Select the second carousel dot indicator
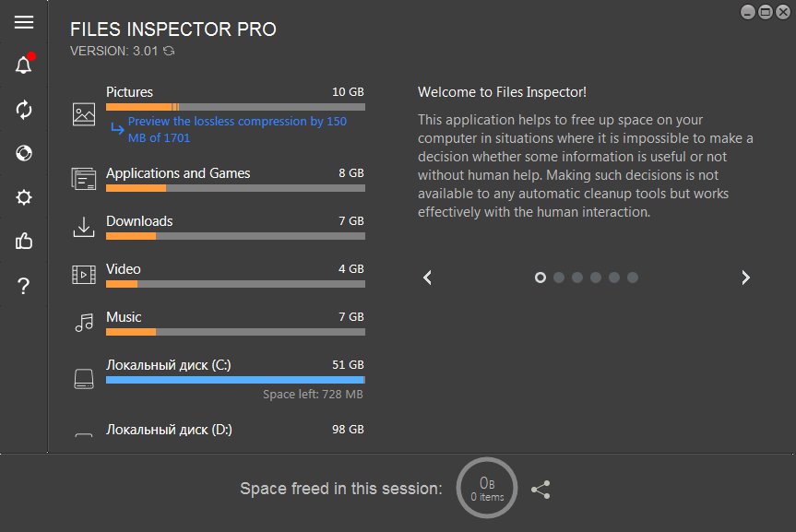The image size is (796, 532). pos(559,277)
